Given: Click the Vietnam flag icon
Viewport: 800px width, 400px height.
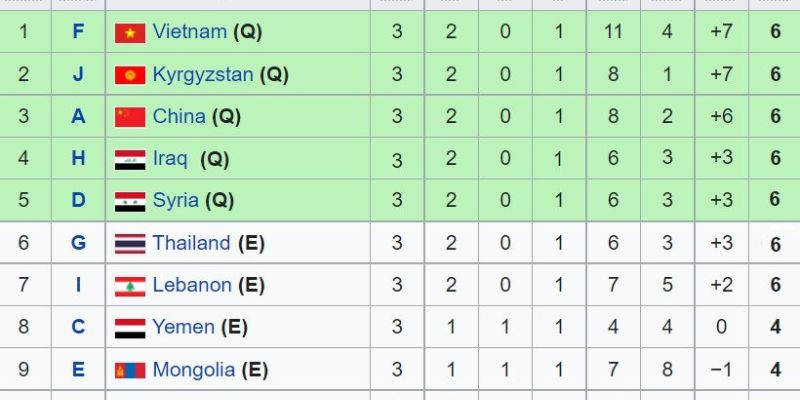Looking at the screenshot, I should pos(130,33).
